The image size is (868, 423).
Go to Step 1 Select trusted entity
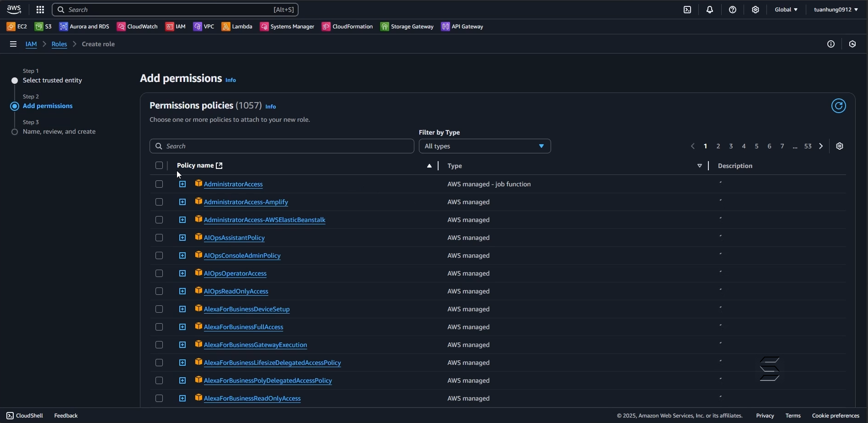[x=53, y=81]
